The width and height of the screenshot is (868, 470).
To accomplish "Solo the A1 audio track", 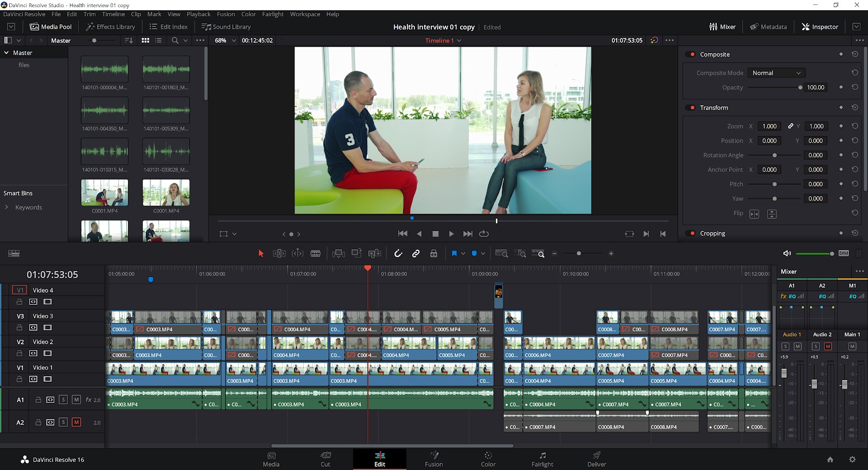I will pyautogui.click(x=63, y=400).
